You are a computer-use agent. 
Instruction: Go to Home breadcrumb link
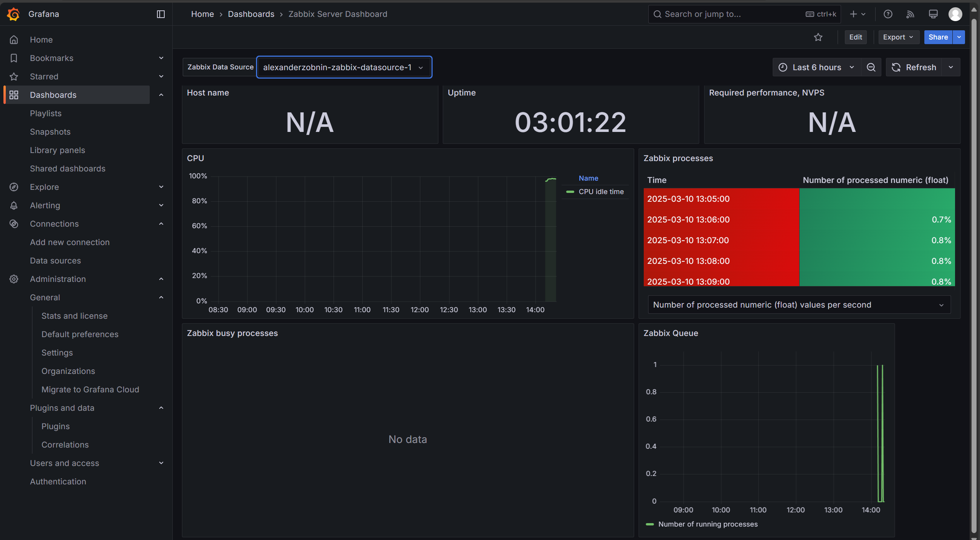click(202, 14)
